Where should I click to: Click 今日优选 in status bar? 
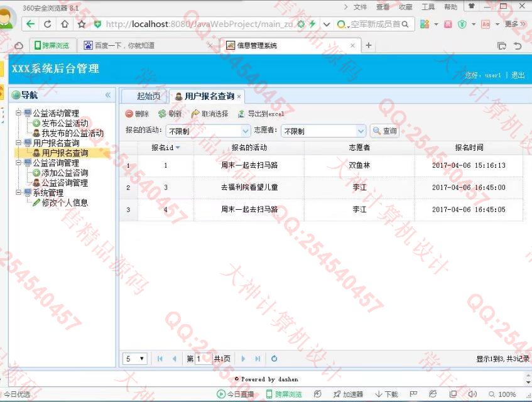[x=16, y=394]
